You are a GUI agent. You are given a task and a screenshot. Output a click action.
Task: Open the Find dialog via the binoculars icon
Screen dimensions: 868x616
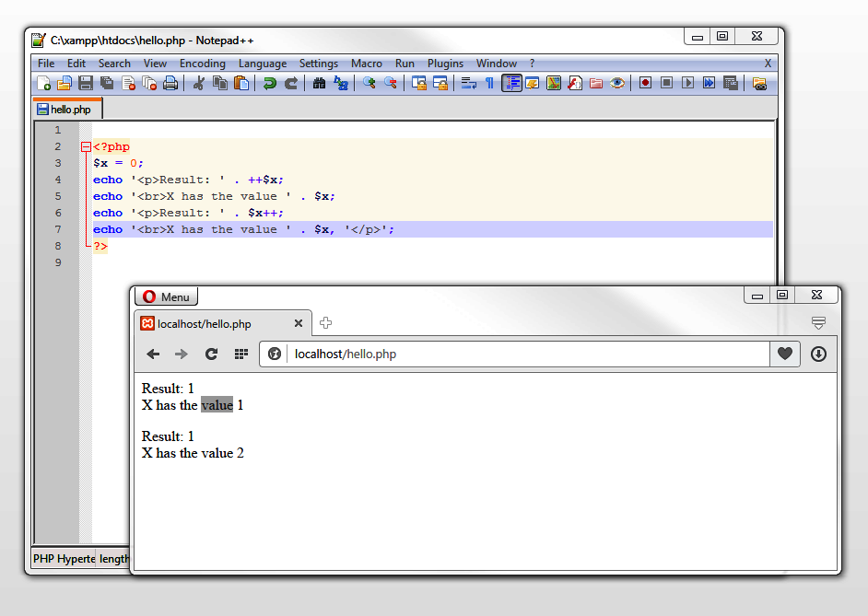(320, 83)
